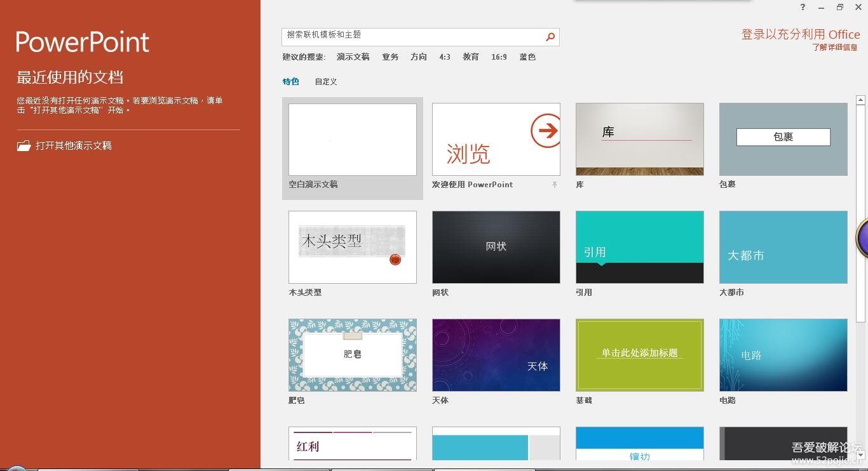Open the 了解详细信息 link

835,48
